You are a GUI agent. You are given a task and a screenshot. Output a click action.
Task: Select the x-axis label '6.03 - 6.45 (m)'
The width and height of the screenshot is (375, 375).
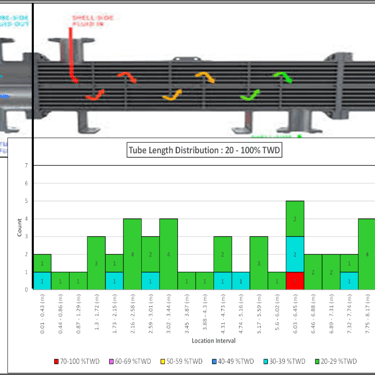point(295,314)
